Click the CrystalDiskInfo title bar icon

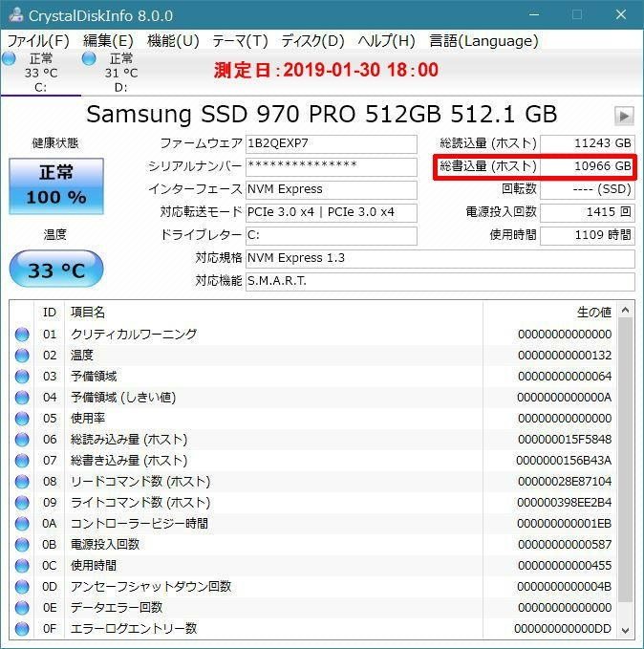[x=16, y=15]
